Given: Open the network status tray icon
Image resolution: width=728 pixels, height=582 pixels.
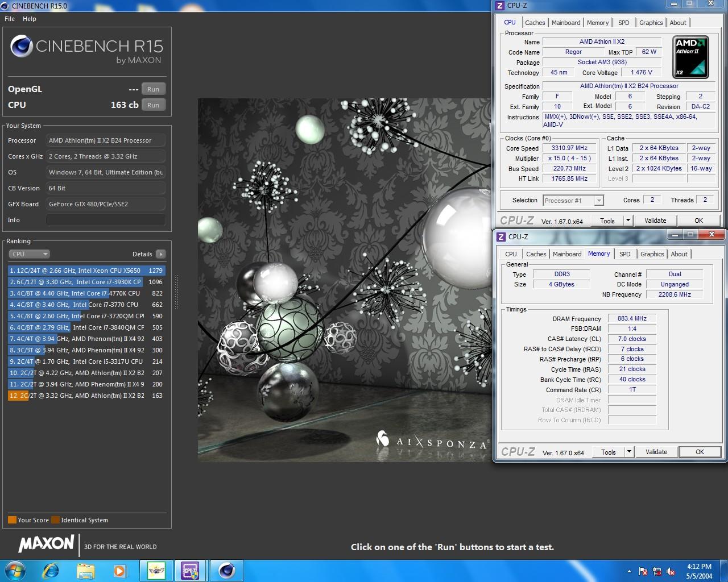Looking at the screenshot, I should coord(657,571).
